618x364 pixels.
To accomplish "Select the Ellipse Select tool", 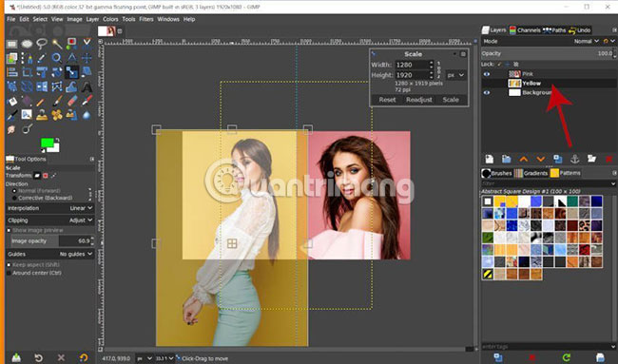I will (x=27, y=44).
